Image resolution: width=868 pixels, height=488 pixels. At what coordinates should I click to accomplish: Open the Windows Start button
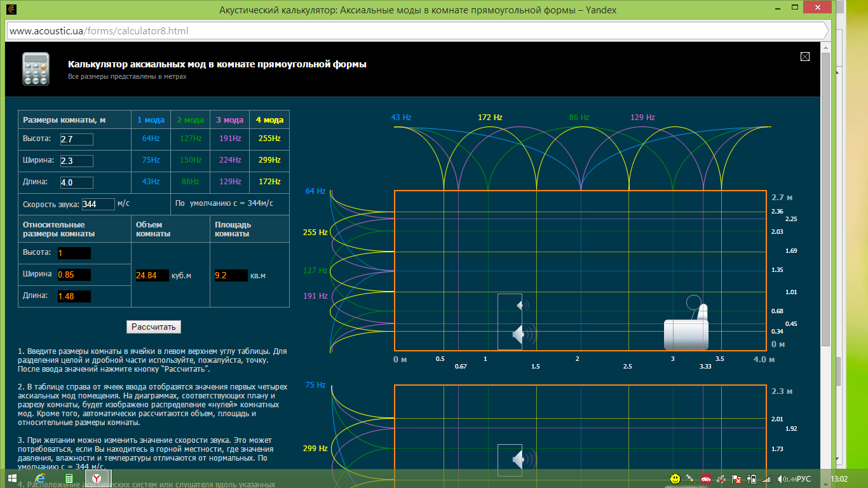[x=13, y=478]
